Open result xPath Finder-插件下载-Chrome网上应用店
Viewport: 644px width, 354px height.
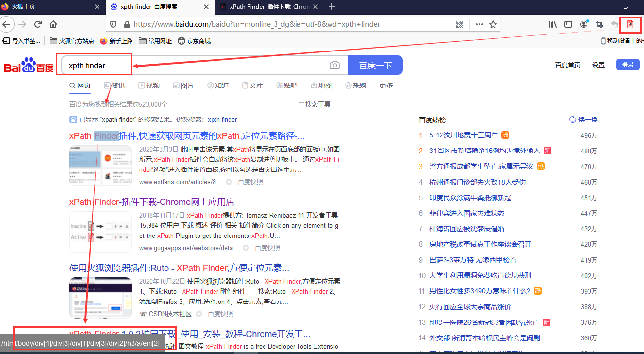click(x=152, y=202)
